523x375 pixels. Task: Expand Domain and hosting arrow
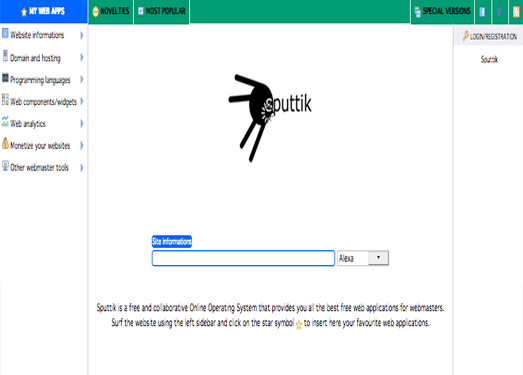point(82,58)
